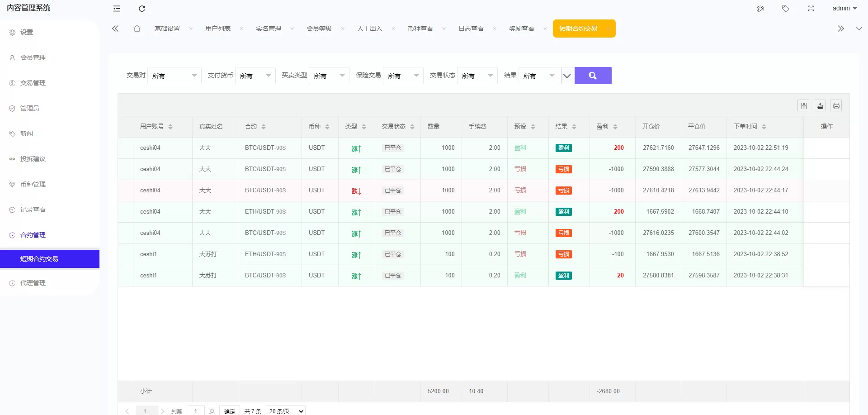Export table data icon
This screenshot has height=415, width=868.
coord(820,106)
